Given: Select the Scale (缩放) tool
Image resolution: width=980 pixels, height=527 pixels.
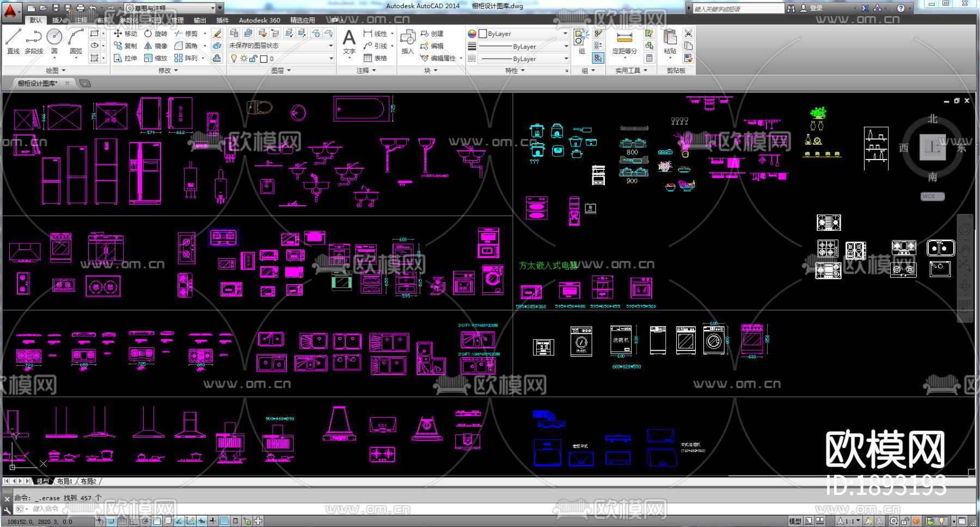Looking at the screenshot, I should [156, 58].
